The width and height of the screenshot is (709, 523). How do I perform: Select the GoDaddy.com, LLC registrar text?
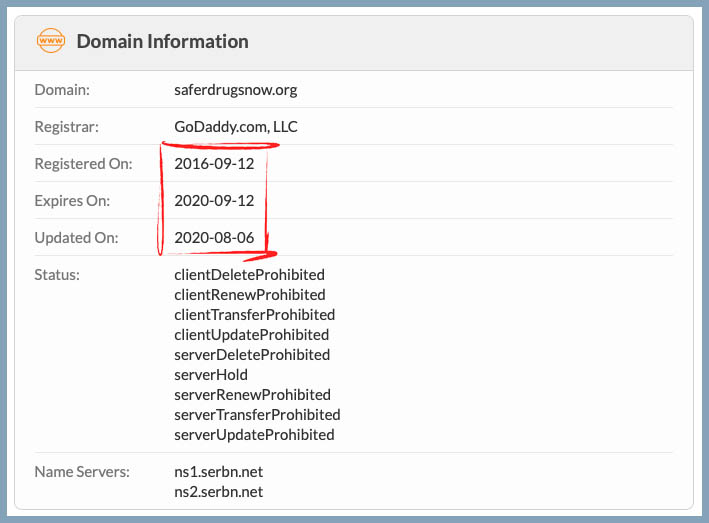tap(235, 127)
